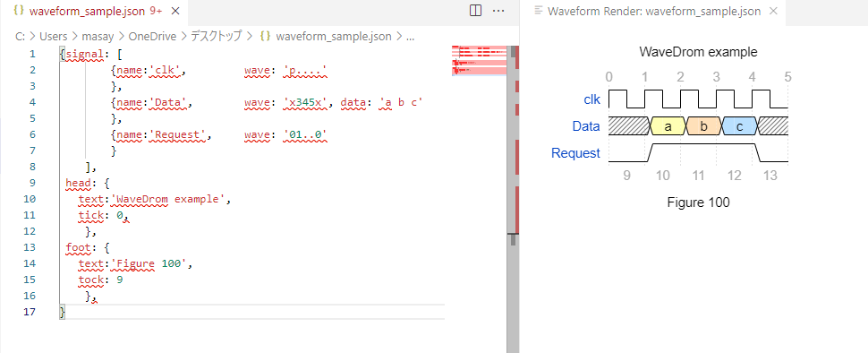Click the editor minimap overview

click(480, 60)
